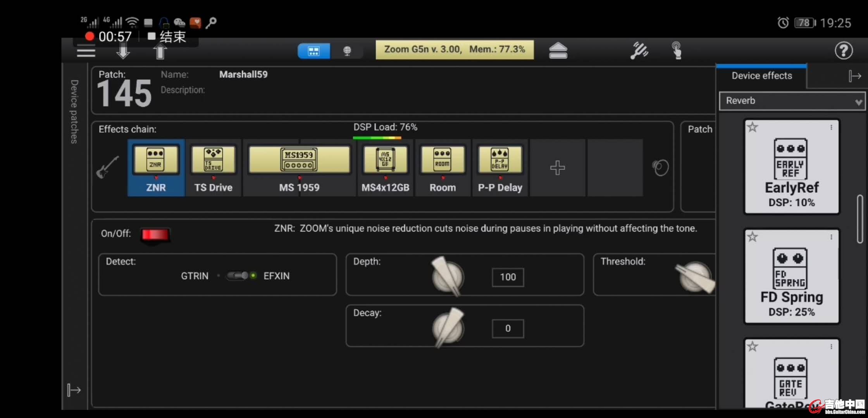Click the download patch arrow icon

pos(123,51)
